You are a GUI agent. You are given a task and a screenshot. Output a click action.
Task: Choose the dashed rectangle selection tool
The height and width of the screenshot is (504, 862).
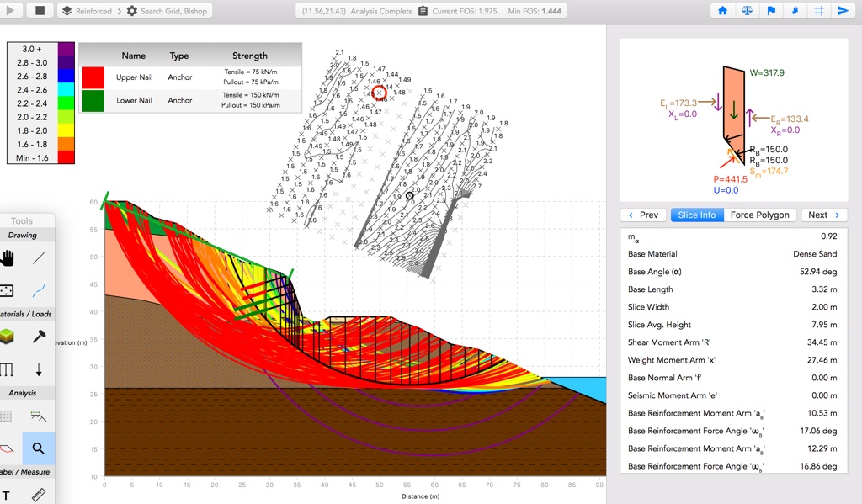coord(7,290)
